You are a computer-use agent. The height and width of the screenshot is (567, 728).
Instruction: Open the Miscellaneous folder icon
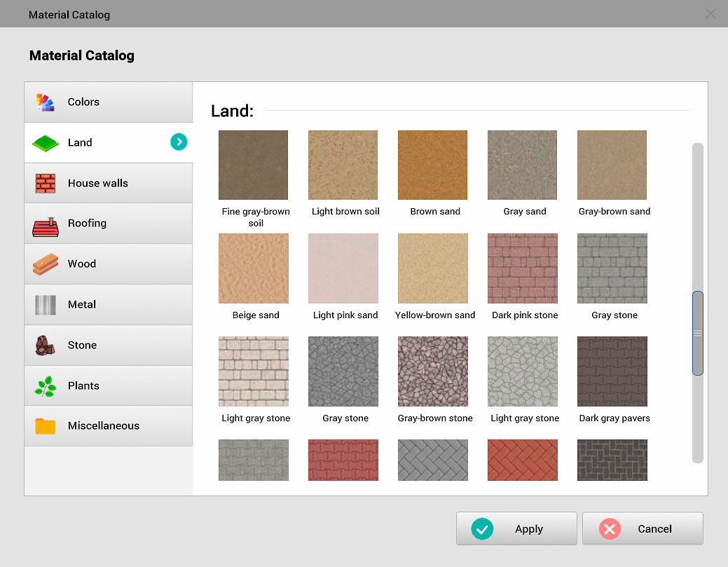(46, 426)
